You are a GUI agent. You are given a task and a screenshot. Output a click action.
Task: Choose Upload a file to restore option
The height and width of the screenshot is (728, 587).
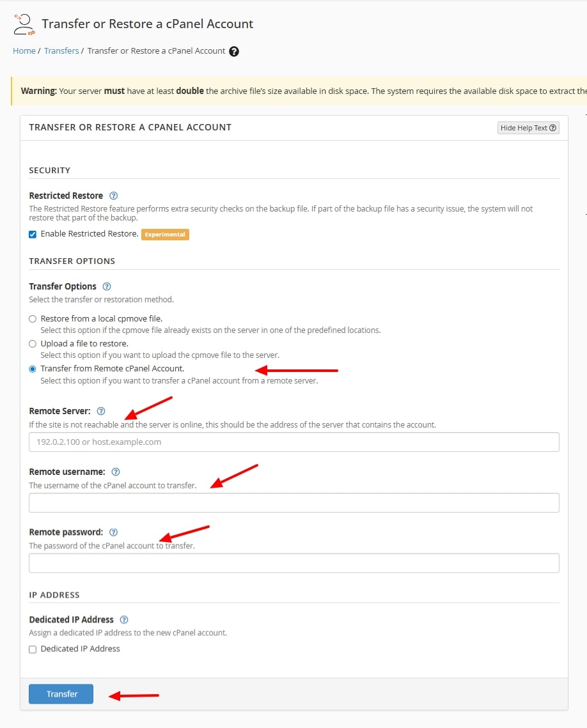pos(33,344)
